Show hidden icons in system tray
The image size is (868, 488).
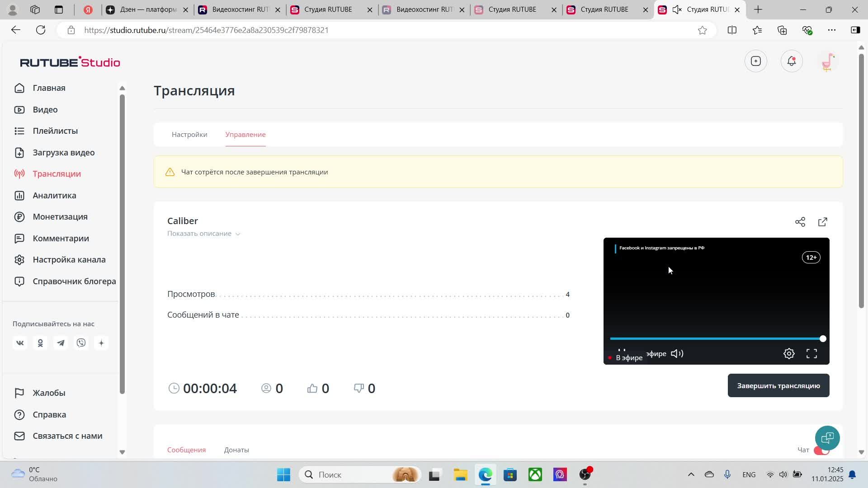click(691, 474)
